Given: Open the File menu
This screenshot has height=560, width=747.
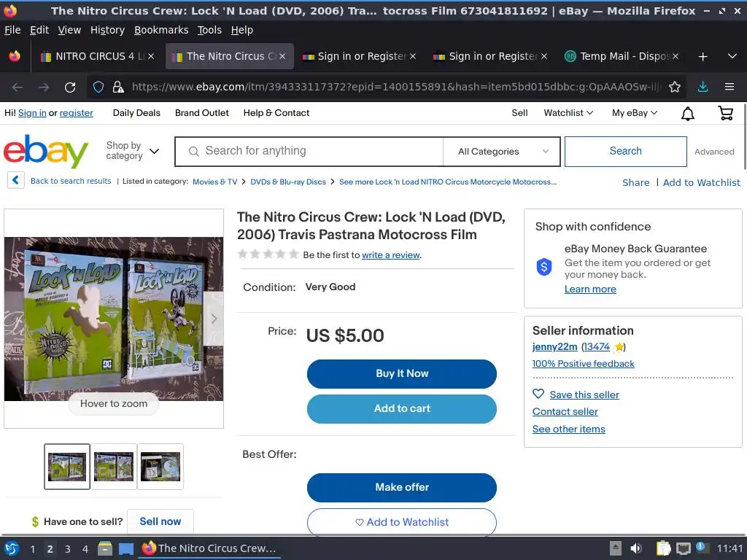Looking at the screenshot, I should 12,30.
